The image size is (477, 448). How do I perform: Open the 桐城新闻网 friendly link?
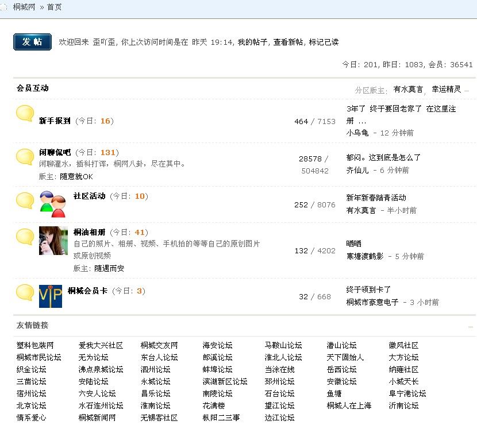pos(97,418)
